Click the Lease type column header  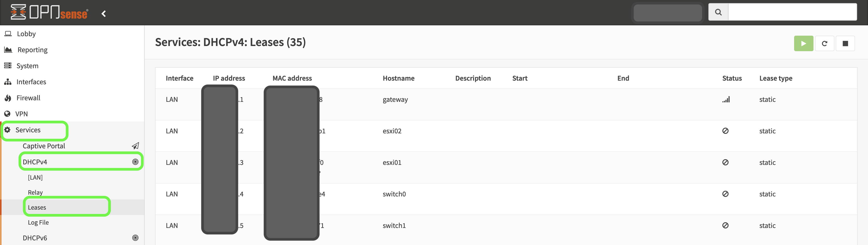click(776, 78)
